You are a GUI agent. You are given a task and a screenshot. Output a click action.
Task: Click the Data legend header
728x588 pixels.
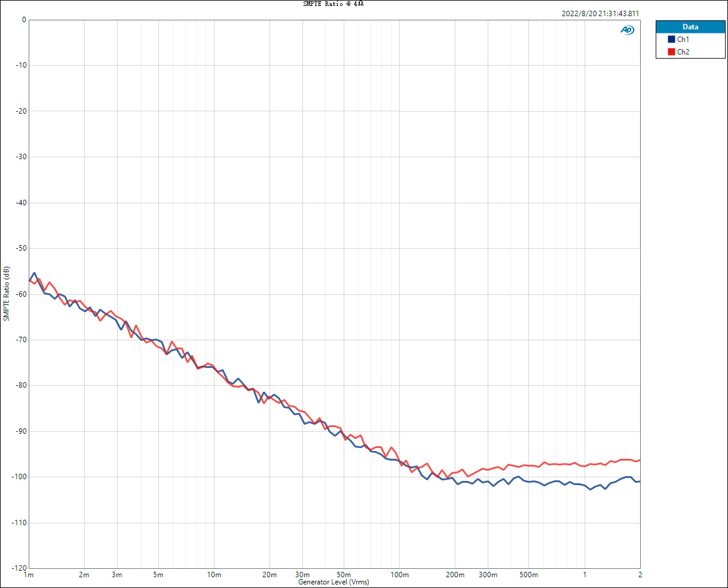pyautogui.click(x=690, y=27)
